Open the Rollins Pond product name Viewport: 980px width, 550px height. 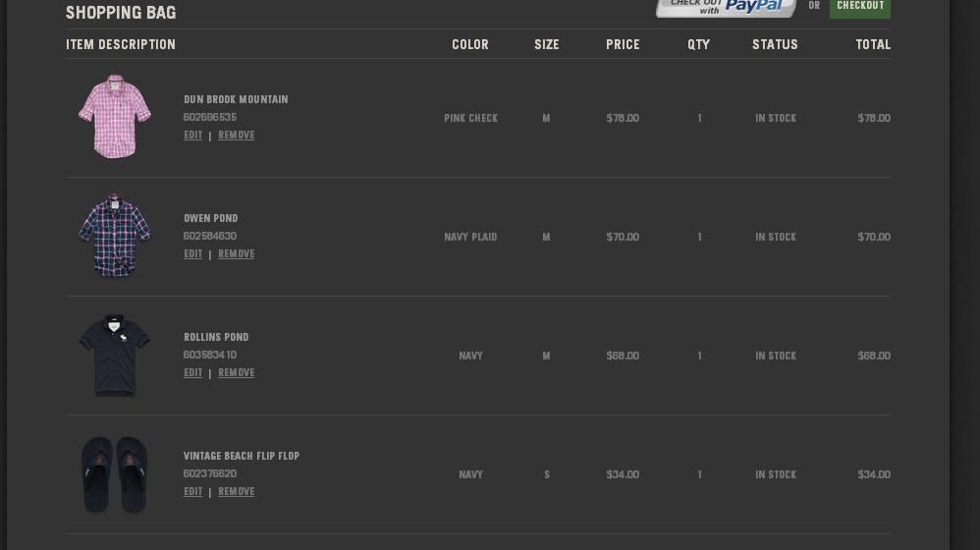coord(216,337)
